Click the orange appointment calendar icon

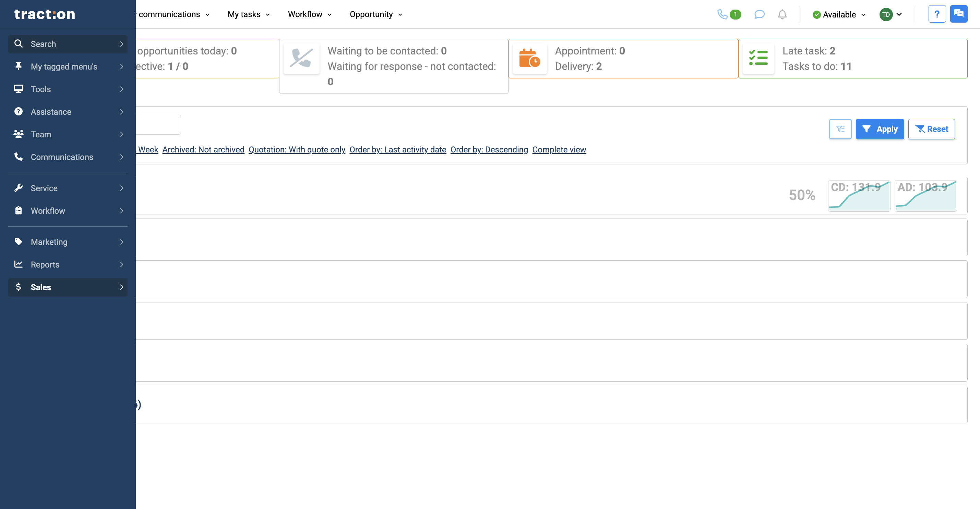[x=529, y=58]
